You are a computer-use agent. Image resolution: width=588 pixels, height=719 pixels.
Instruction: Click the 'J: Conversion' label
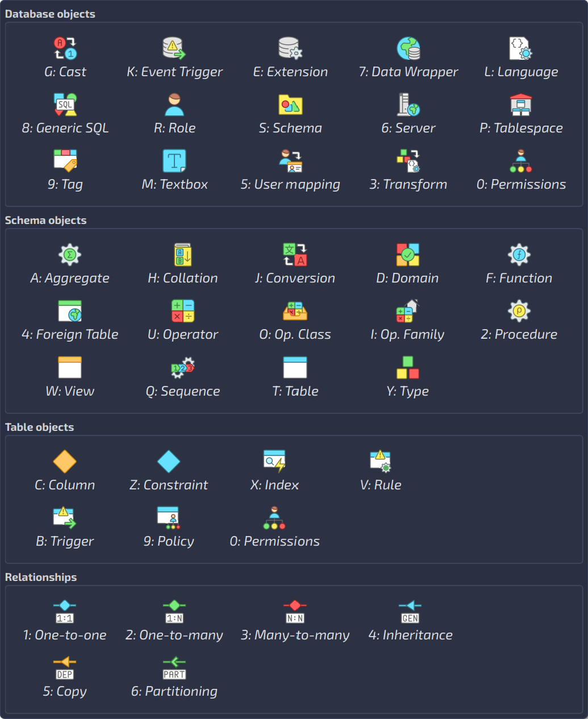pyautogui.click(x=295, y=278)
